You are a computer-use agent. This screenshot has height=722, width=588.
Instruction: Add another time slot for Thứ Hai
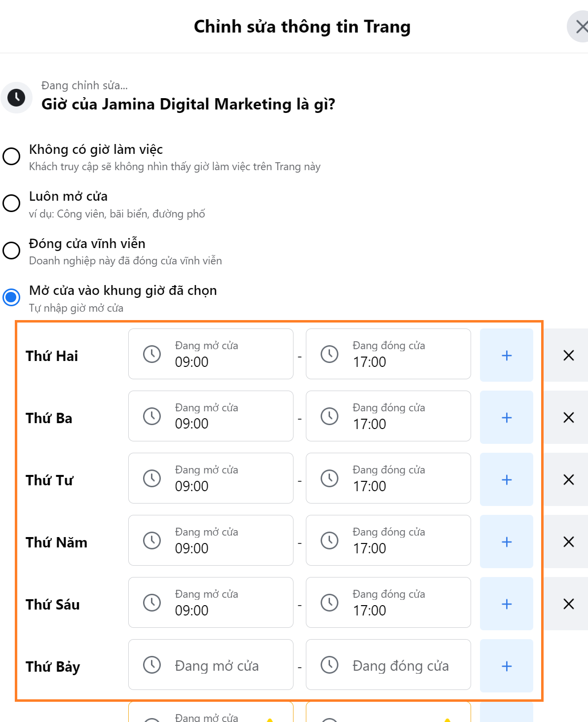506,355
